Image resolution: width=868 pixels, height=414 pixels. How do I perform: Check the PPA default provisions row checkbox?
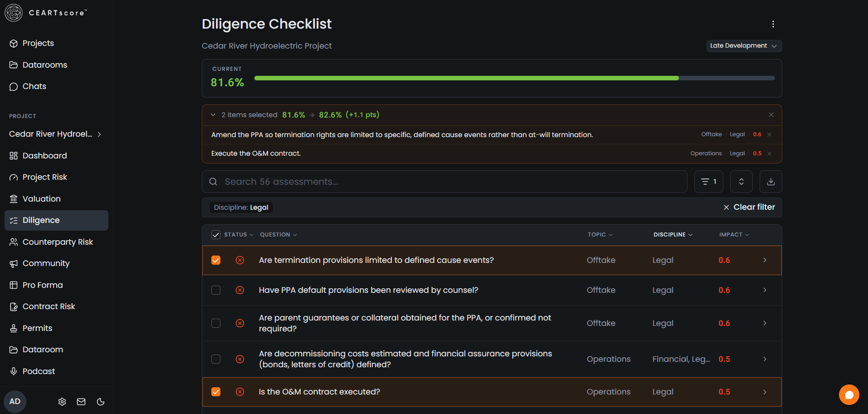[x=216, y=290]
